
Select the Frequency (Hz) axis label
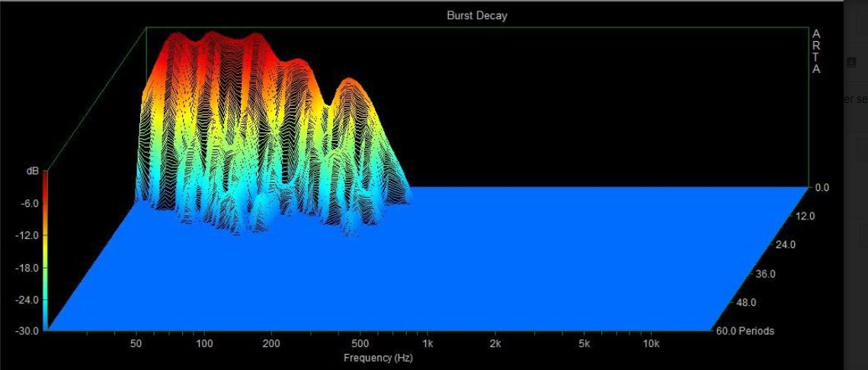click(x=378, y=358)
